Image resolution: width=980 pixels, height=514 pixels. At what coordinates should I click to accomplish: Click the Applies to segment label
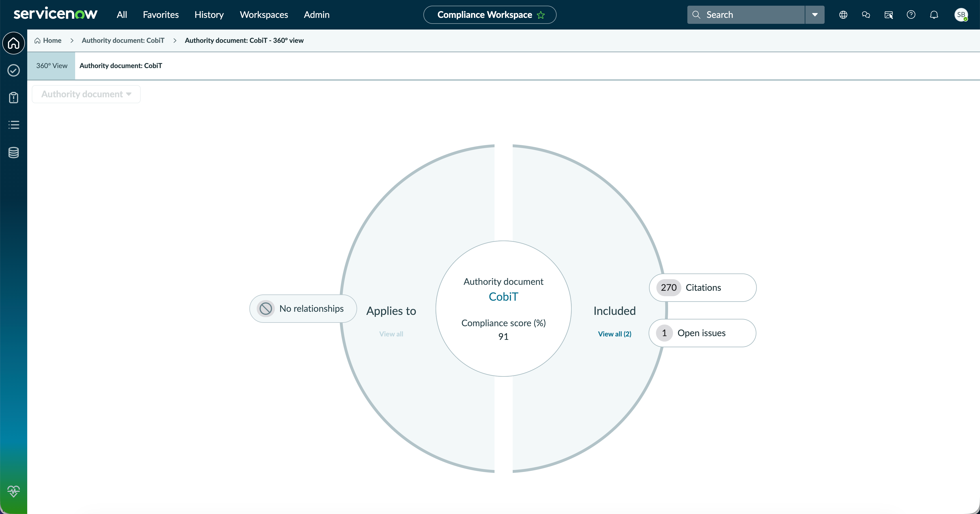391,311
